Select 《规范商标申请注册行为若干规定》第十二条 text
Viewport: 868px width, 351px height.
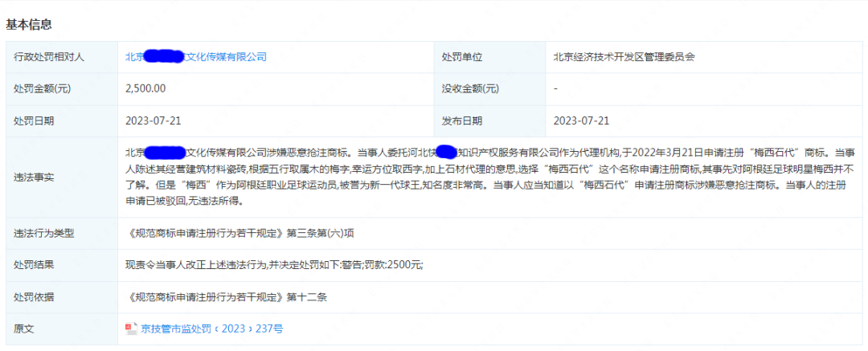(227, 297)
